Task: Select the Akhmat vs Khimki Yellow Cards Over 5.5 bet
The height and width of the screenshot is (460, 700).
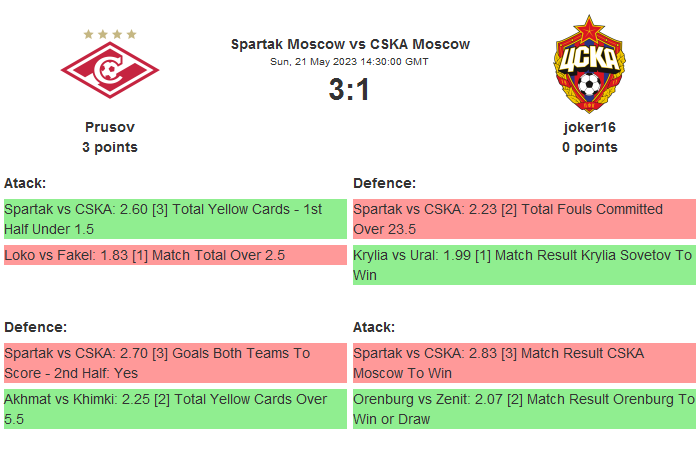Action: (175, 409)
